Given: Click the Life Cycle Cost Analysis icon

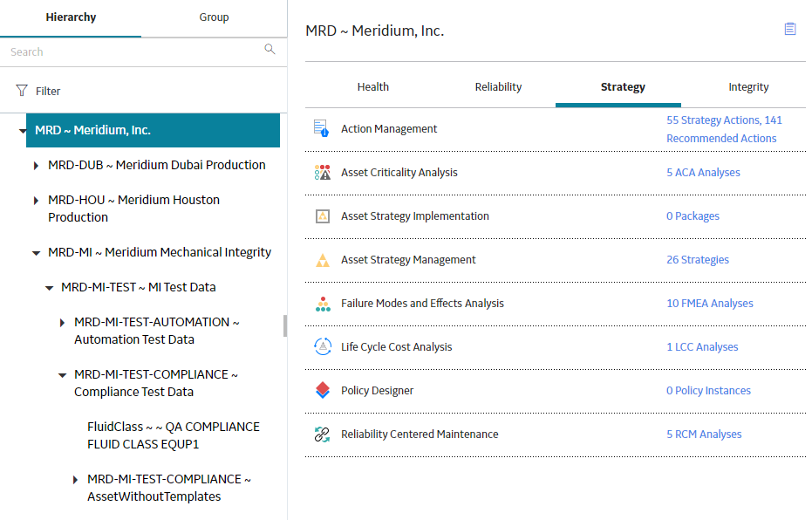Looking at the screenshot, I should pos(323,346).
